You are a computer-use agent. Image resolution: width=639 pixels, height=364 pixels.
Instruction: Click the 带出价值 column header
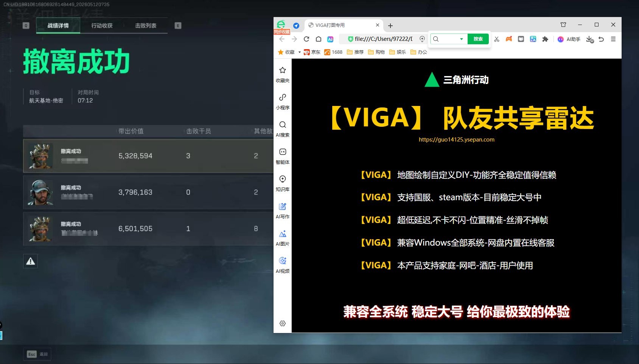(x=131, y=131)
